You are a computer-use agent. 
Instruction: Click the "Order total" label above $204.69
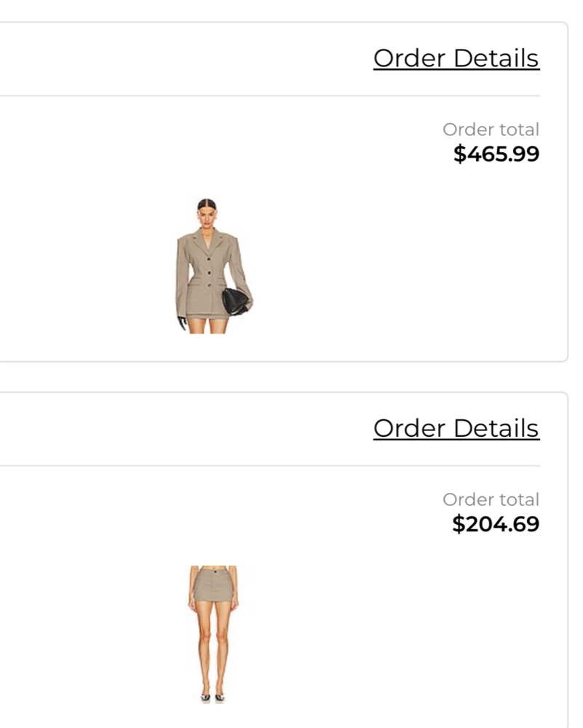491,499
